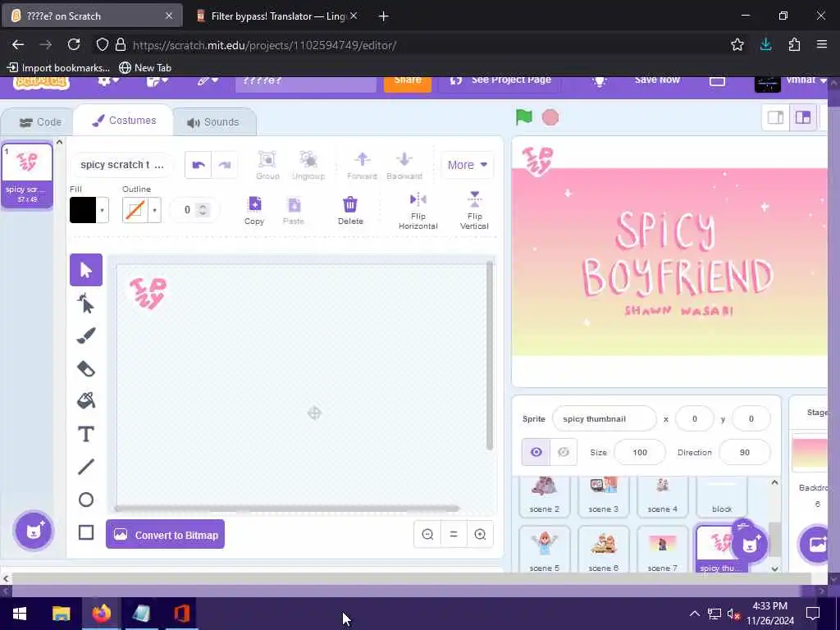840x630 pixels.
Task: Switch to the Costumes tab
Action: click(x=124, y=121)
